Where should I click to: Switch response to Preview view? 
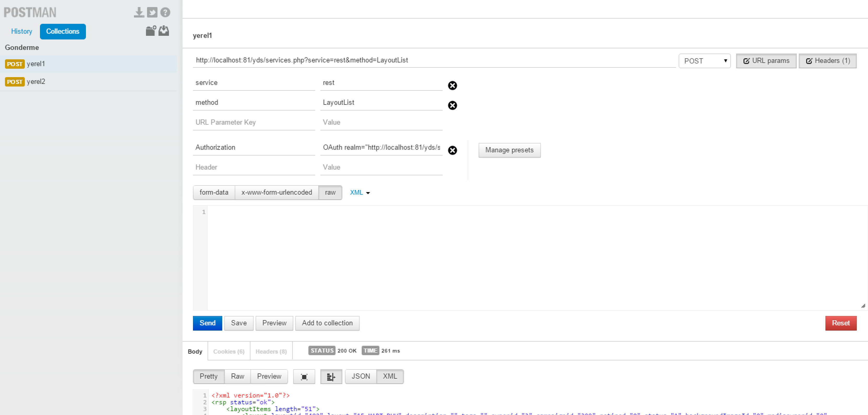pyautogui.click(x=269, y=377)
